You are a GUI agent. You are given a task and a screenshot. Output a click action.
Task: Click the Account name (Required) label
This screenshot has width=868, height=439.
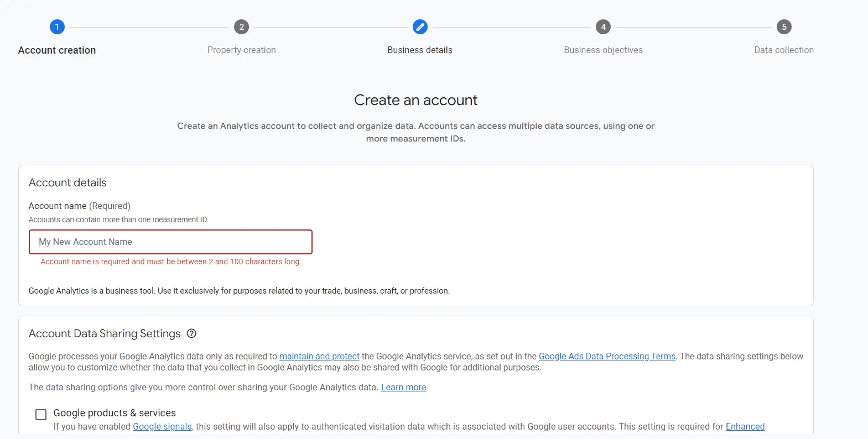tap(80, 206)
